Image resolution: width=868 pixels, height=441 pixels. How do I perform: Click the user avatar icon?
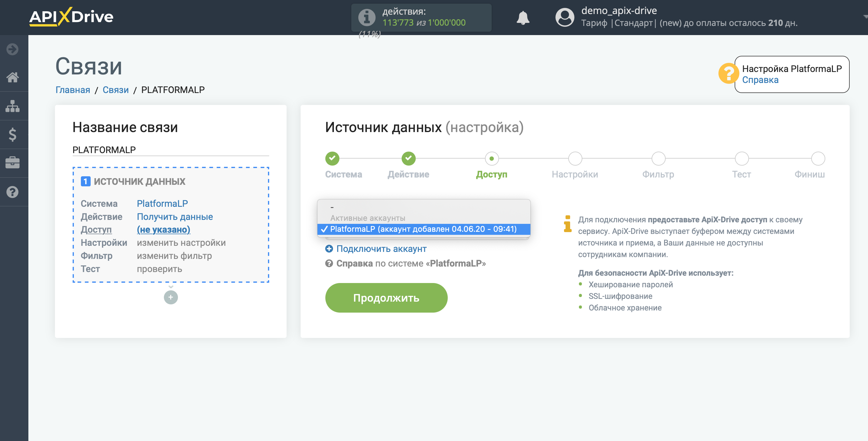point(565,17)
